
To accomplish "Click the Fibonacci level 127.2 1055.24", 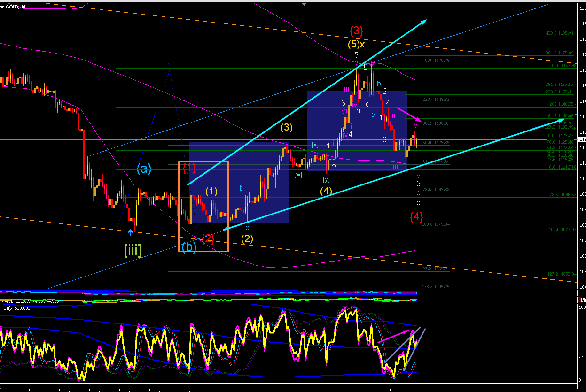I will tap(435, 269).
